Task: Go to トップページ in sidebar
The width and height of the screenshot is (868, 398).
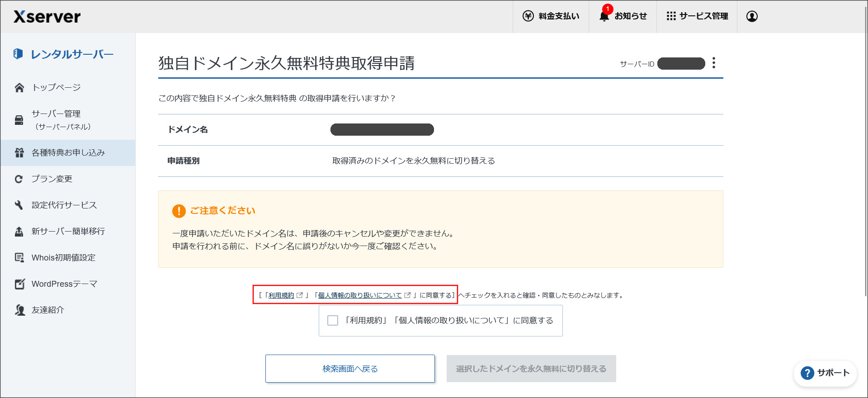Action: point(68,87)
